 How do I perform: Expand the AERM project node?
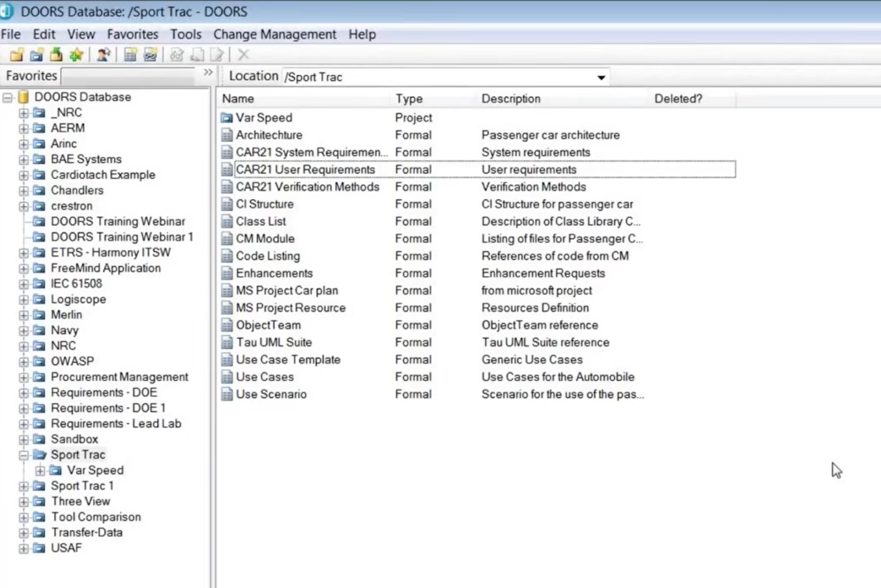pos(24,129)
